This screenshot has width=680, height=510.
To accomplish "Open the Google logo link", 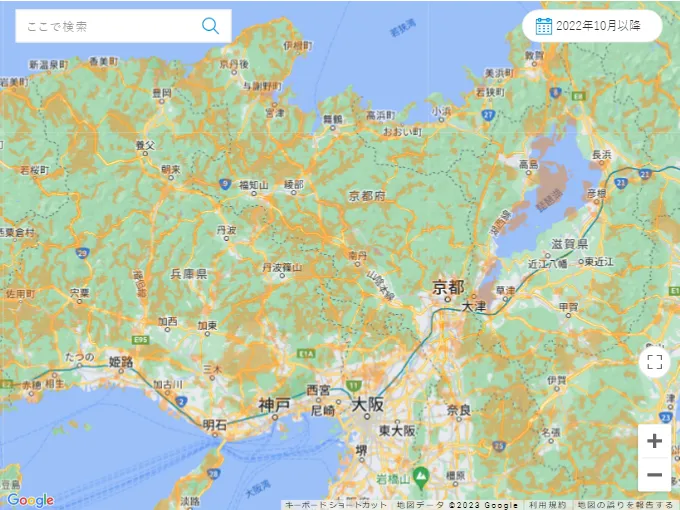I will 30,500.
